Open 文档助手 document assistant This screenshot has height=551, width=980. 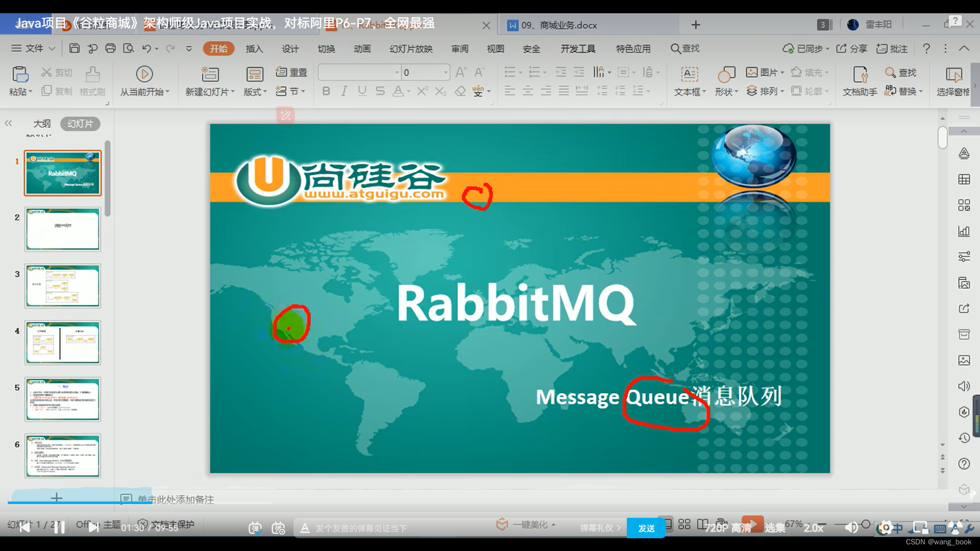[x=860, y=81]
